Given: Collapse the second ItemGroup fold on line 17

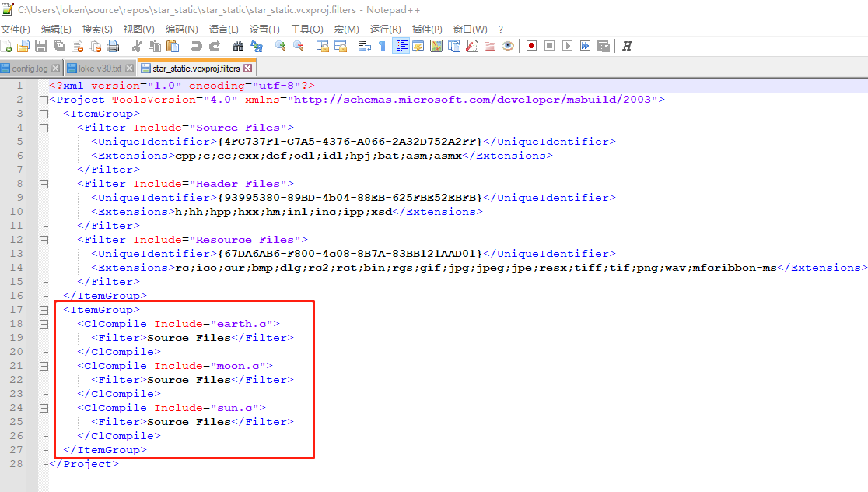Looking at the screenshot, I should click(x=44, y=310).
